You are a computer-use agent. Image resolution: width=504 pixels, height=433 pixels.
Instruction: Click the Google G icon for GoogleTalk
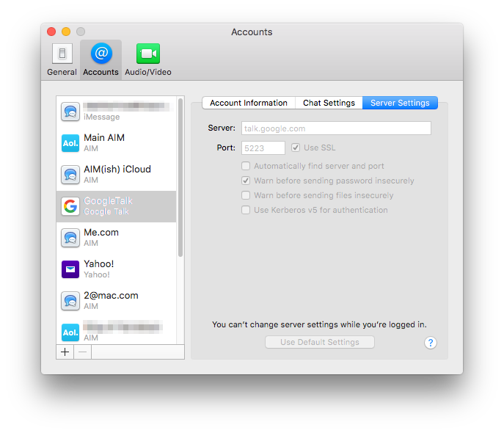(x=70, y=206)
